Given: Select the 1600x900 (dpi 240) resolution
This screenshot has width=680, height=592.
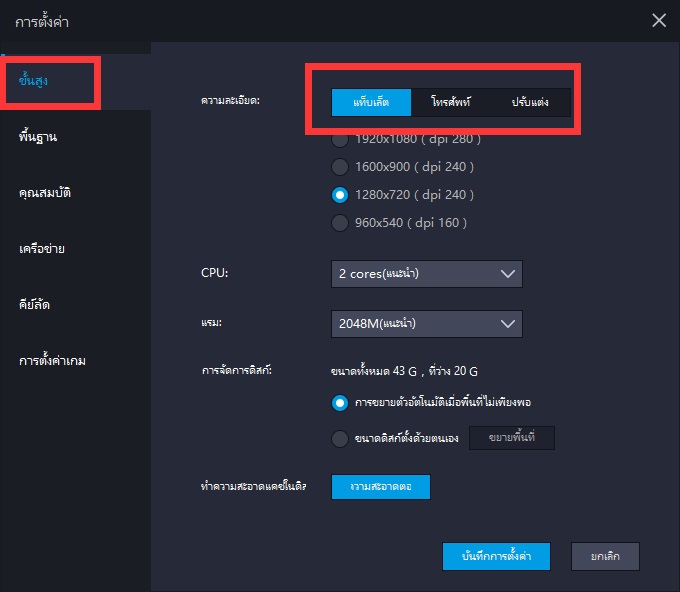Looking at the screenshot, I should click(340, 166).
